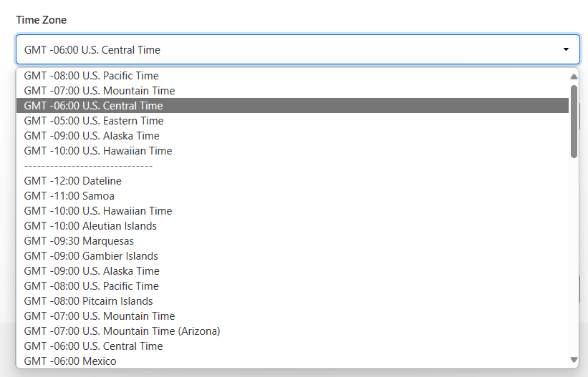Select the GMT -09:30 Marquesas option

pyautogui.click(x=79, y=241)
